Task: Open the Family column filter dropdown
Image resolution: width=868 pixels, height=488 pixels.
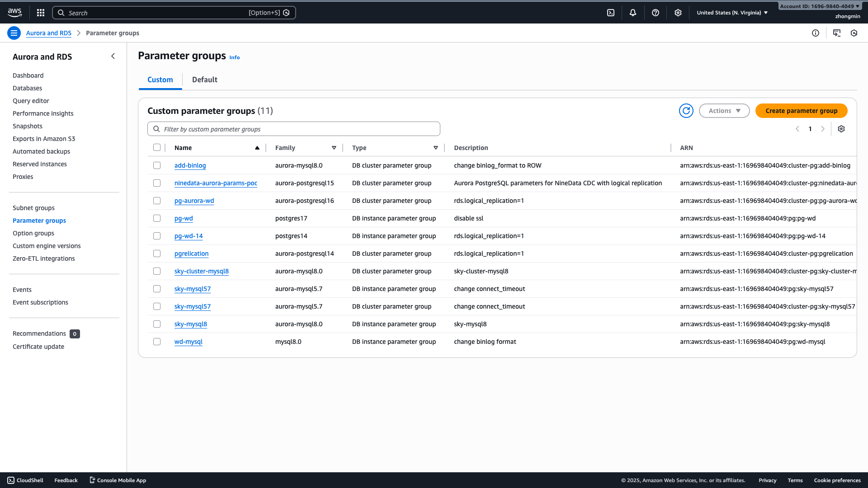Action: 334,147
